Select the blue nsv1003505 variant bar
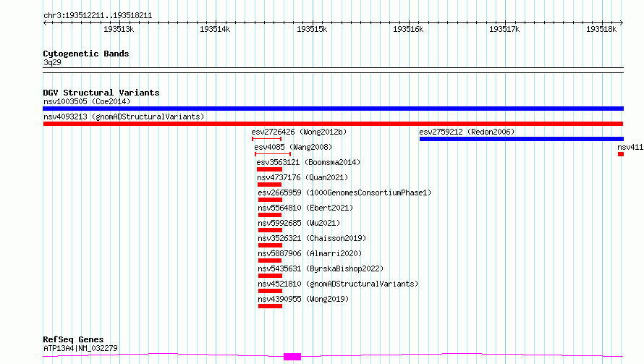The width and height of the screenshot is (644, 364). coord(333,109)
